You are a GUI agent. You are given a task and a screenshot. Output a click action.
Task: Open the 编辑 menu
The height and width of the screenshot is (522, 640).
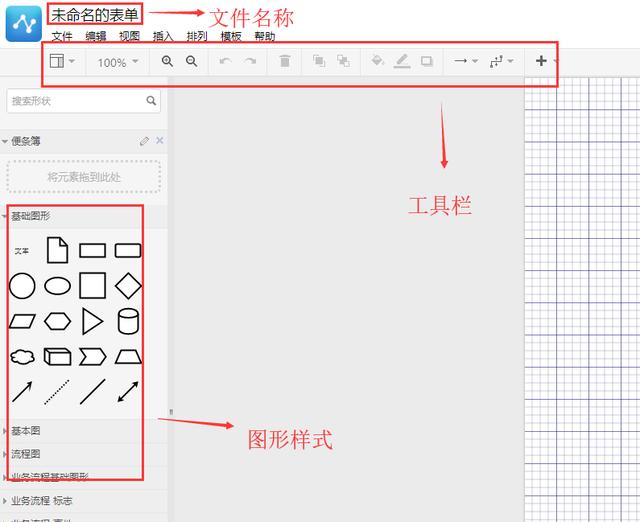click(96, 36)
